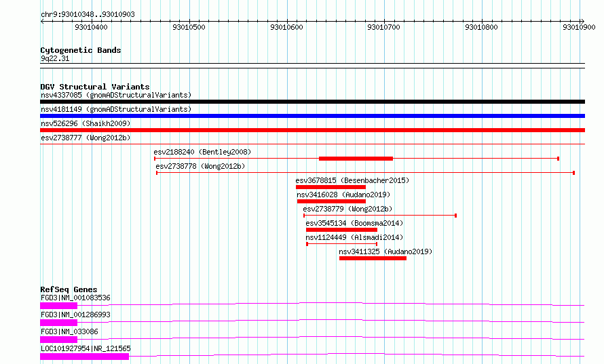
Task: Click ruler position 93010900
Action: [579, 27]
